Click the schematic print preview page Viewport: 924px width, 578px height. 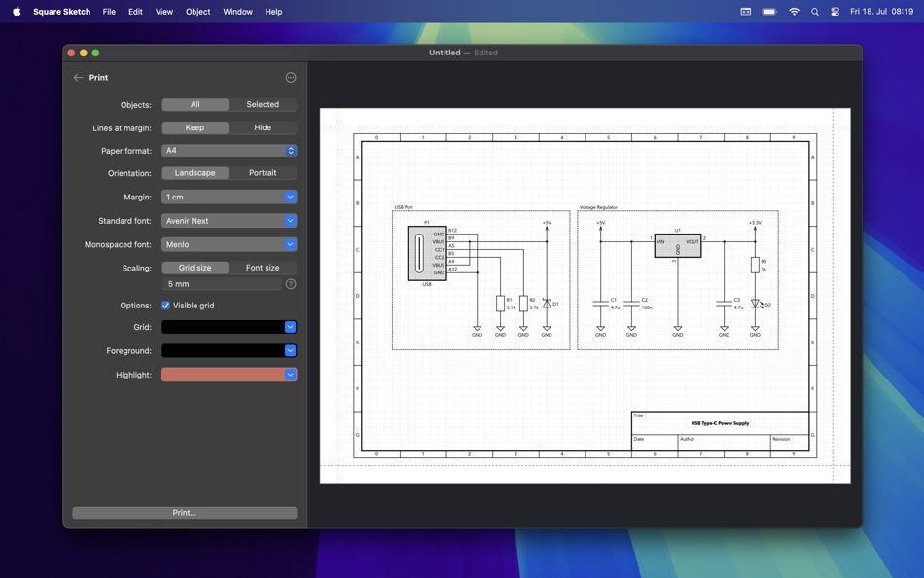coord(586,296)
